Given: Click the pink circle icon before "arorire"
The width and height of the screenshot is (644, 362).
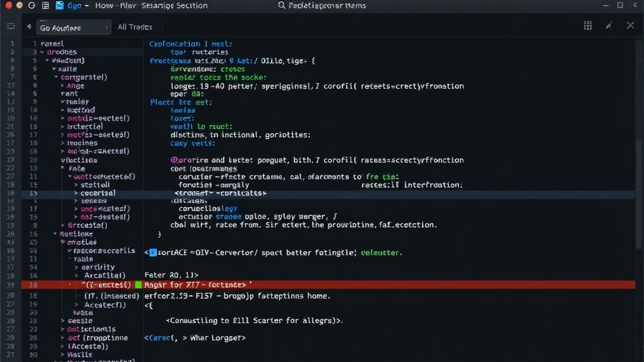Looking at the screenshot, I should [x=174, y=160].
